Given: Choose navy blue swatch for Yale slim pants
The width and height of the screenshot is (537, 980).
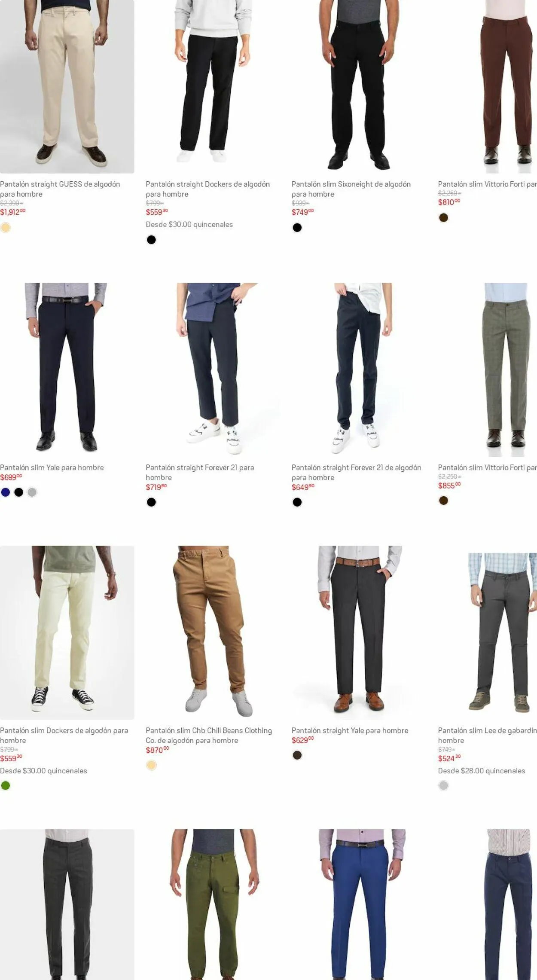Looking at the screenshot, I should (x=6, y=492).
